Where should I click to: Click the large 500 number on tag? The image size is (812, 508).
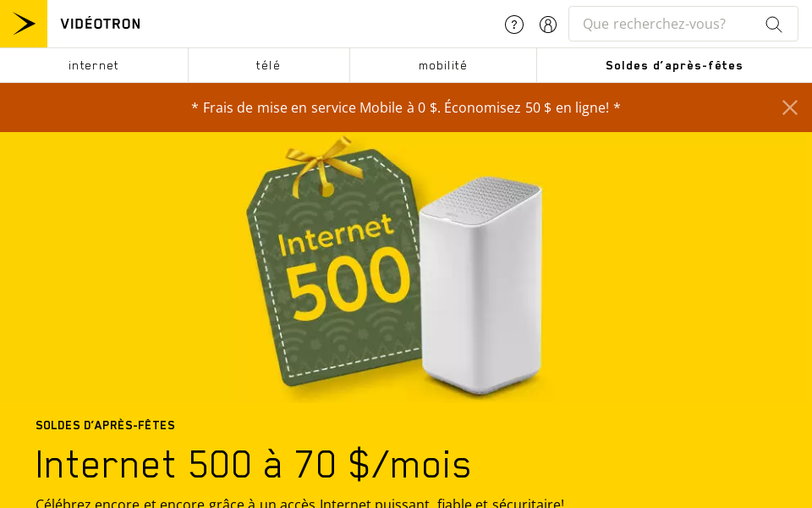[348, 283]
